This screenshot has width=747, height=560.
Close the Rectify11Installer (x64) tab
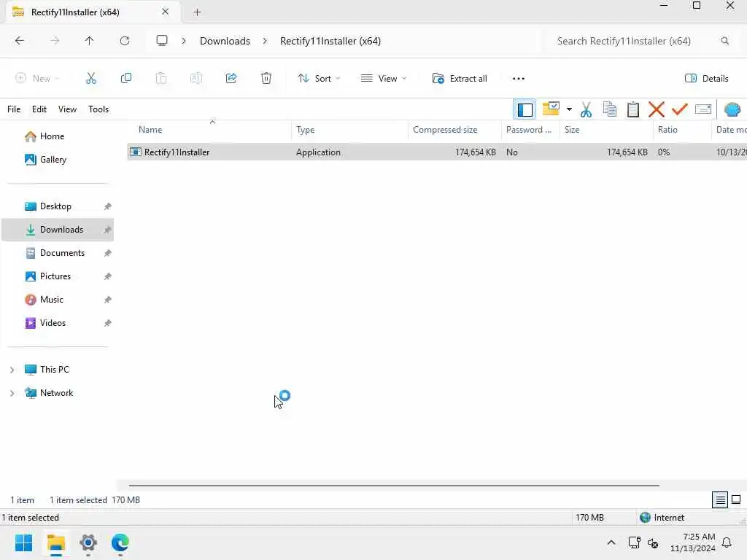point(165,12)
